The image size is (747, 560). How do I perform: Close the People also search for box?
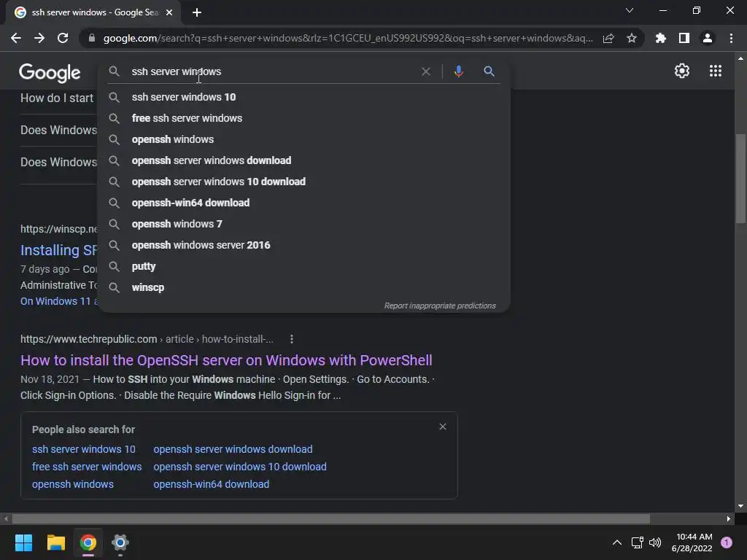click(x=443, y=427)
